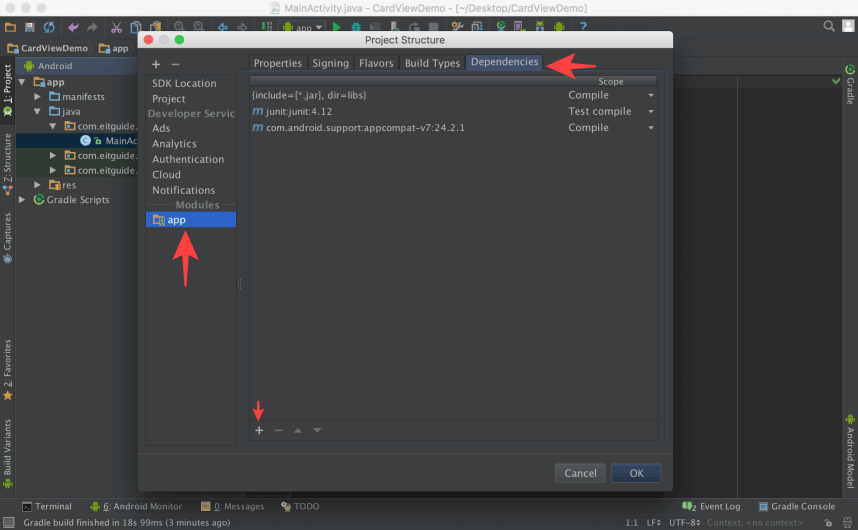Select the junit:junit:4.12 dependency row
The width and height of the screenshot is (858, 530).
click(x=453, y=112)
